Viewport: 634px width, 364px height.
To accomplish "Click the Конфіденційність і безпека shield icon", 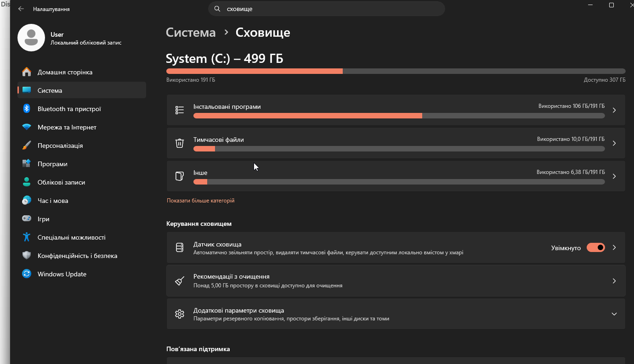I will pos(27,256).
